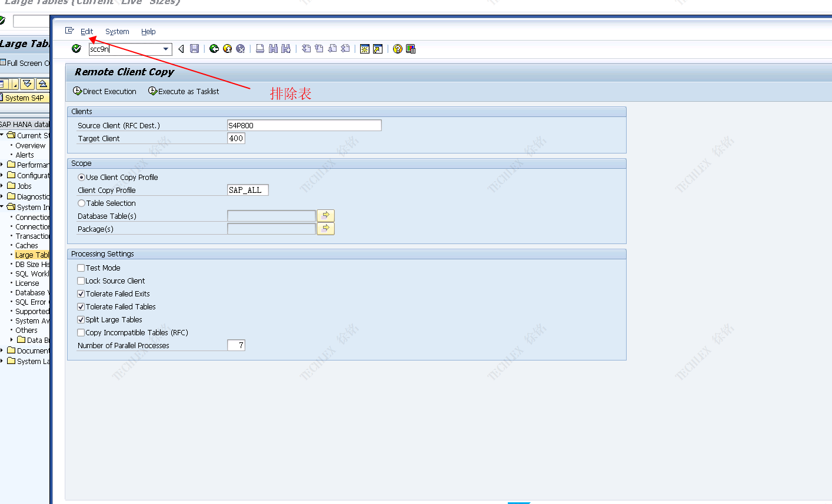Image resolution: width=832 pixels, height=504 pixels.
Task: Uncheck Split Large Tables checkbox
Action: (81, 320)
